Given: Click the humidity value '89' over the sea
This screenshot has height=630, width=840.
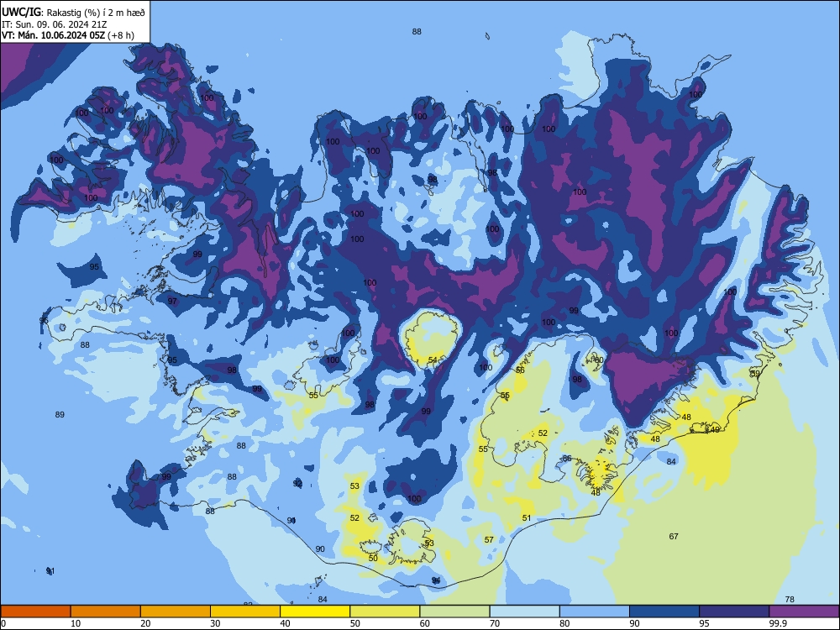Looking at the screenshot, I should (60, 415).
